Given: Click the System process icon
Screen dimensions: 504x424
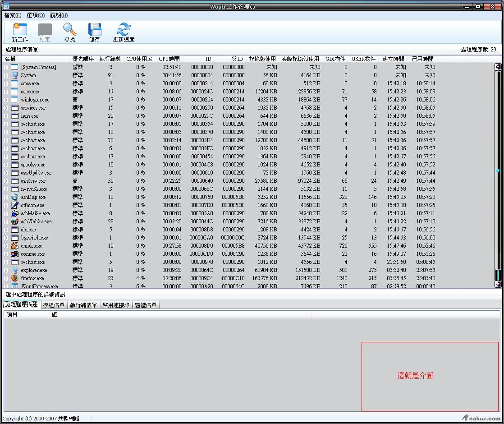Looking at the screenshot, I should coord(15,75).
